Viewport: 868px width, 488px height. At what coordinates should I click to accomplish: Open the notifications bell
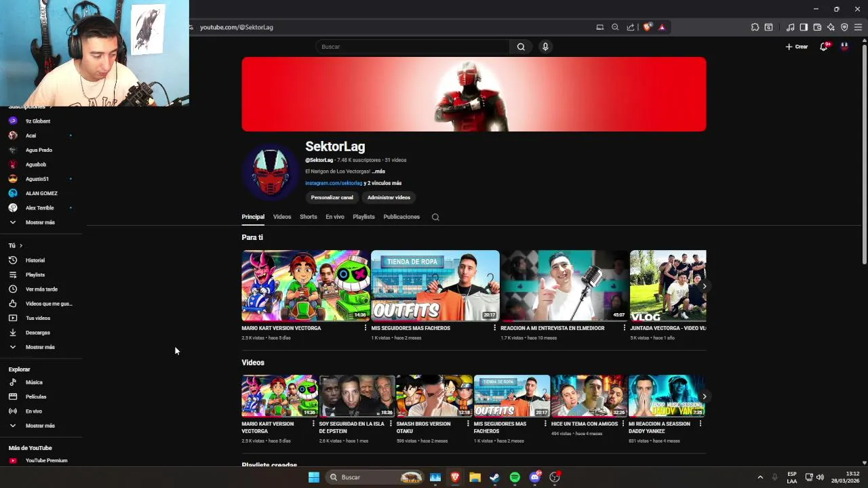coord(824,47)
